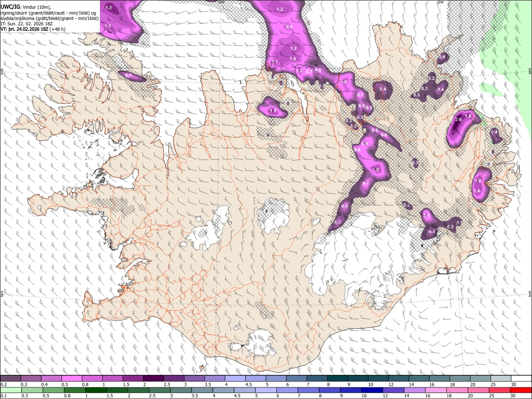Pick the lilac swatch starting at 14 in the rain legend
This screenshot has height=399, width=532.
[x=414, y=390]
